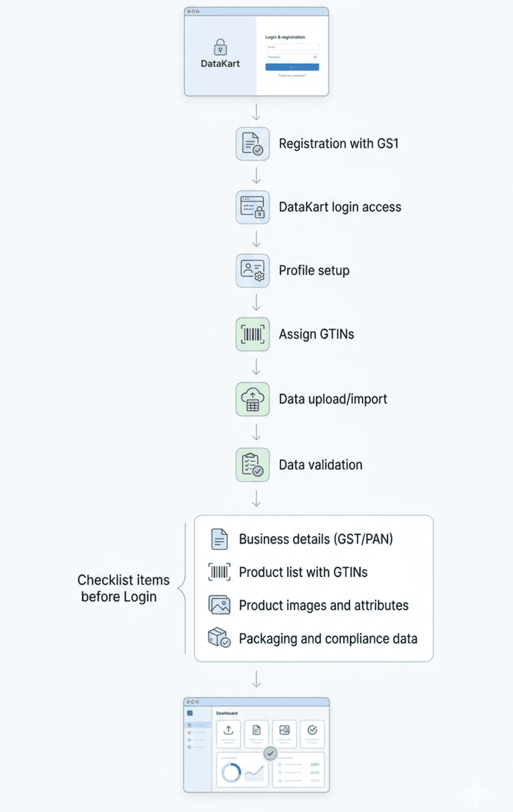
Task: Click the Packaging and compliance box icon
Action: 219,637
